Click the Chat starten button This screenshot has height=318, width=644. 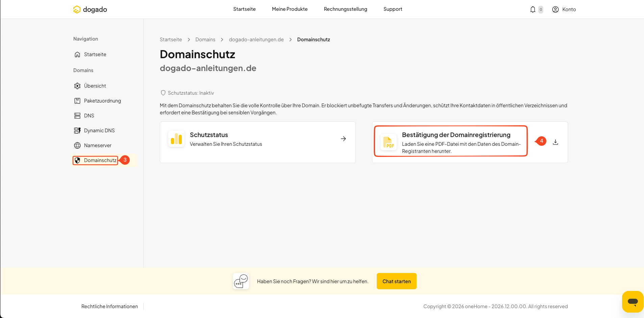(397, 281)
